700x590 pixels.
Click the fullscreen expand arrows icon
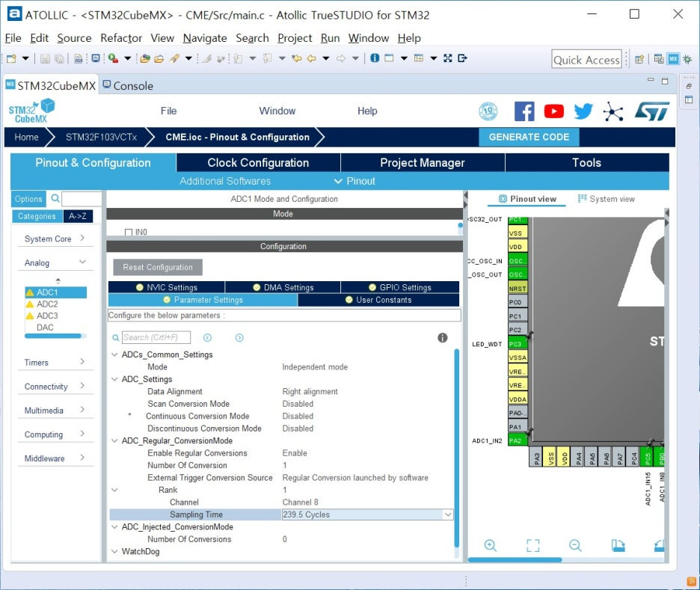(448, 58)
